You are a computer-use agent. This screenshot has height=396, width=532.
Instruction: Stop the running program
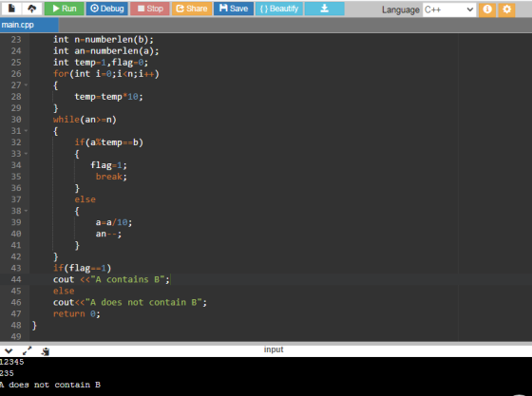click(x=150, y=9)
